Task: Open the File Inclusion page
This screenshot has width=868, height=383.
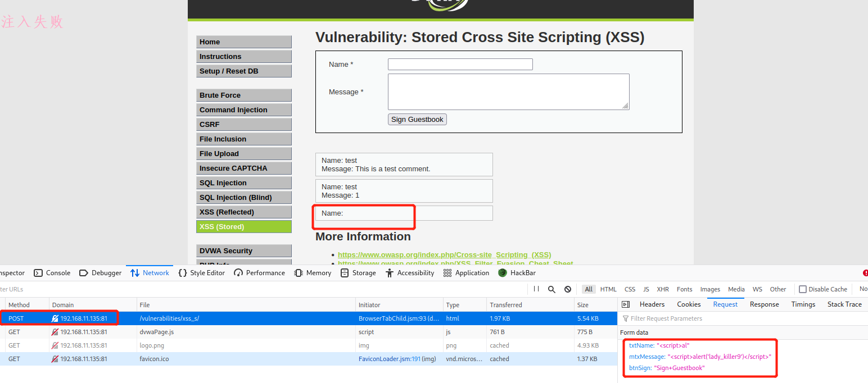Action: pyautogui.click(x=244, y=139)
